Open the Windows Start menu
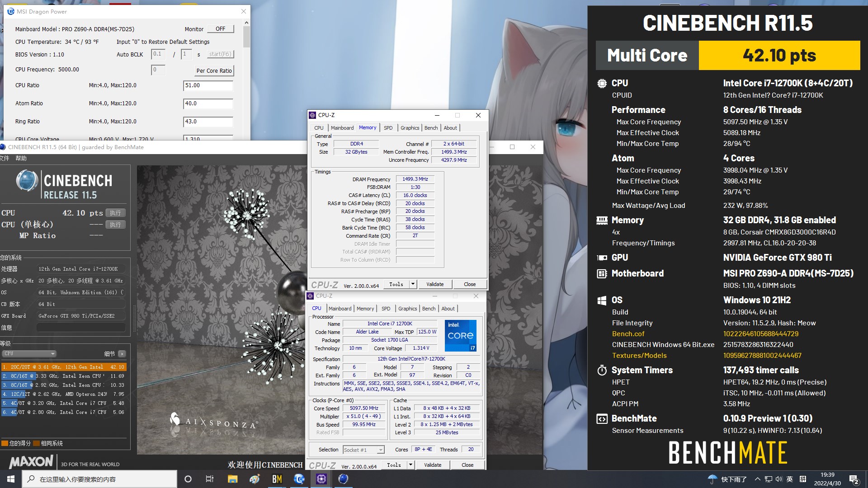This screenshot has width=868, height=488. point(11,479)
